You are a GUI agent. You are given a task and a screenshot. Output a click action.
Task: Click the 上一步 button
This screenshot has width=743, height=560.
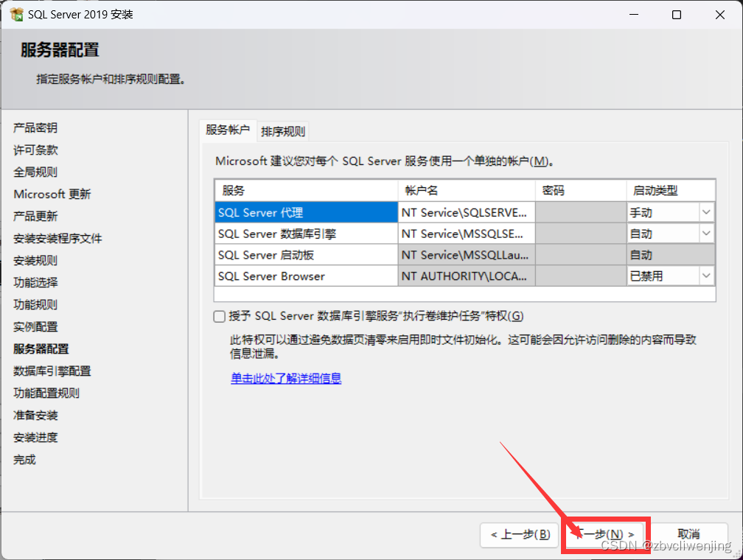click(x=519, y=535)
